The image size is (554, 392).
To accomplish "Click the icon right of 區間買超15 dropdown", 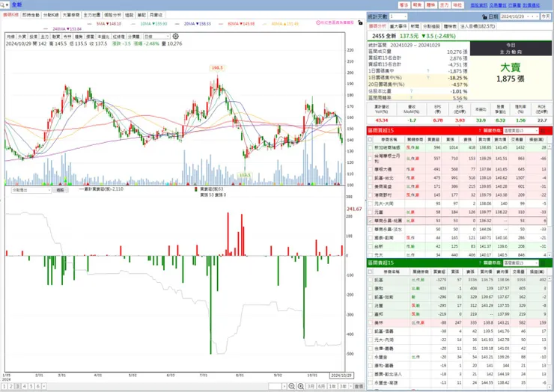I will [x=544, y=131].
